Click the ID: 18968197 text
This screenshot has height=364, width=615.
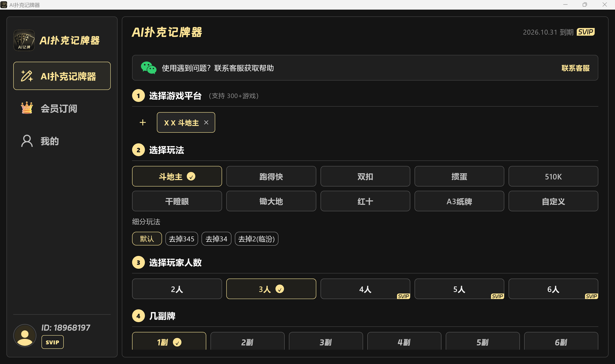point(66,327)
